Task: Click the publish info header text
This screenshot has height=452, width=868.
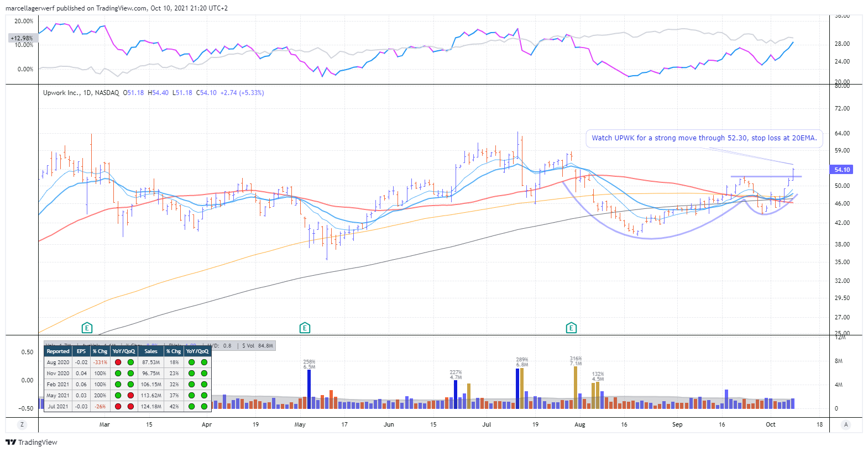Action: click(x=117, y=8)
